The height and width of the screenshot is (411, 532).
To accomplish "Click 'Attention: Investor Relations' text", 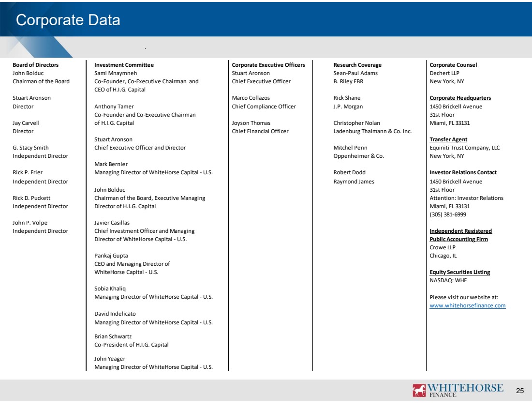I will [467, 198].
